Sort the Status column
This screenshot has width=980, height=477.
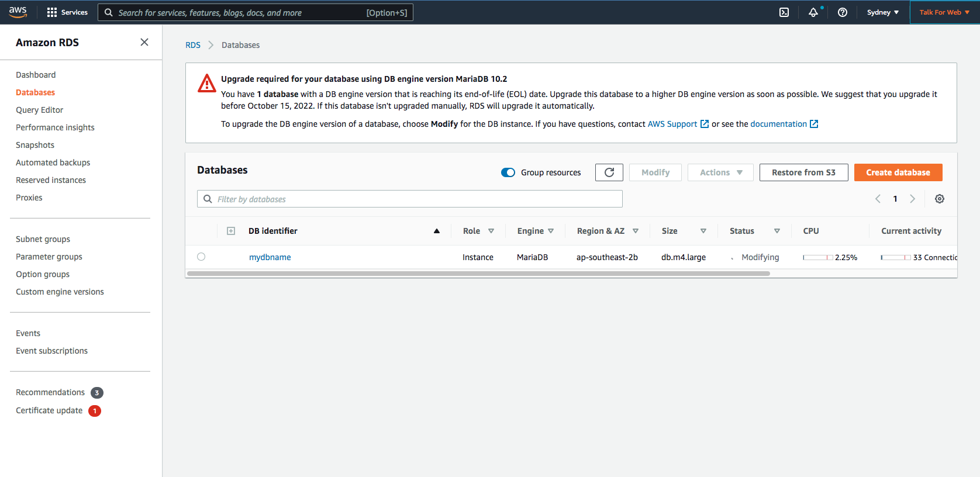click(x=777, y=231)
